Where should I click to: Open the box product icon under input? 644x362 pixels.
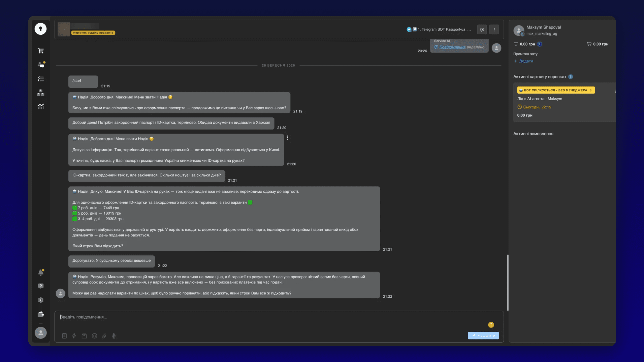tap(84, 336)
